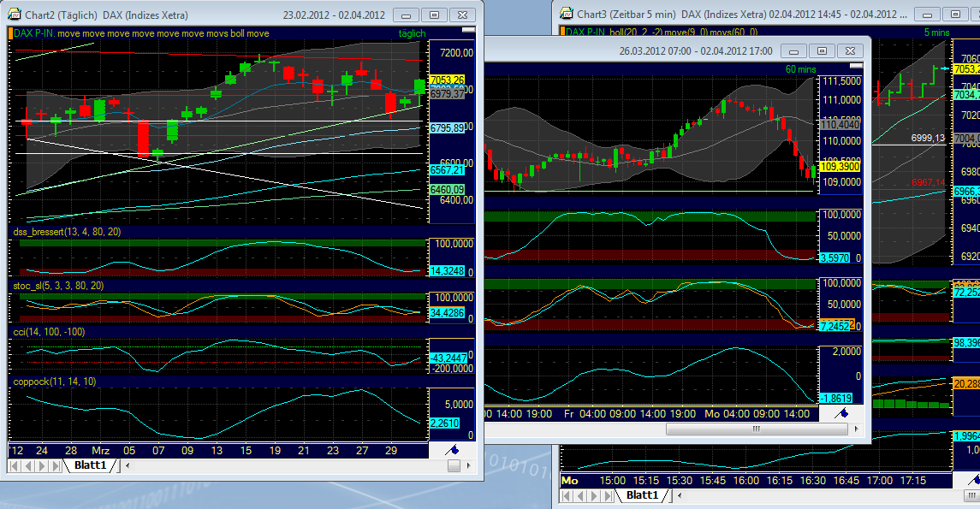Toggle the orange 7,2452 indicator value marker
The height and width of the screenshot is (509, 980).
[x=840, y=325]
